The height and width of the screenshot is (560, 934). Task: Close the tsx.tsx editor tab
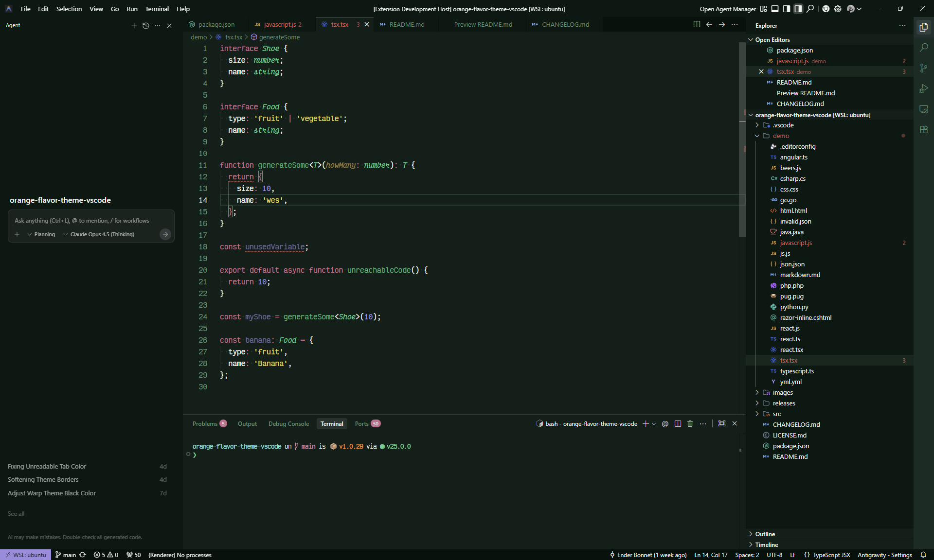tap(367, 24)
